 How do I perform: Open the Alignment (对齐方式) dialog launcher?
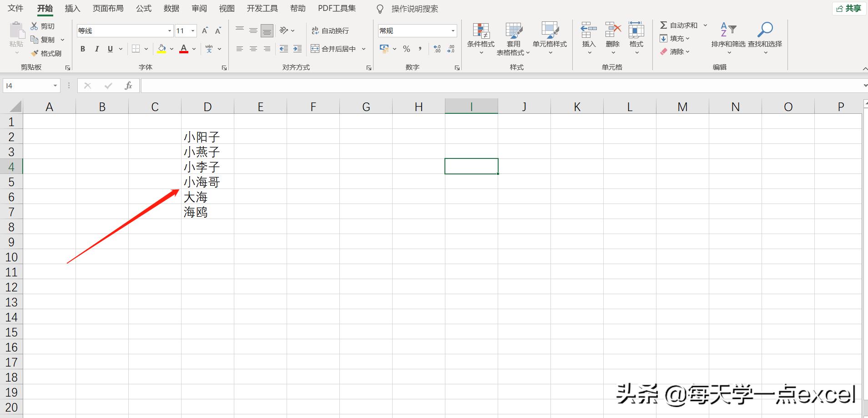click(x=368, y=68)
